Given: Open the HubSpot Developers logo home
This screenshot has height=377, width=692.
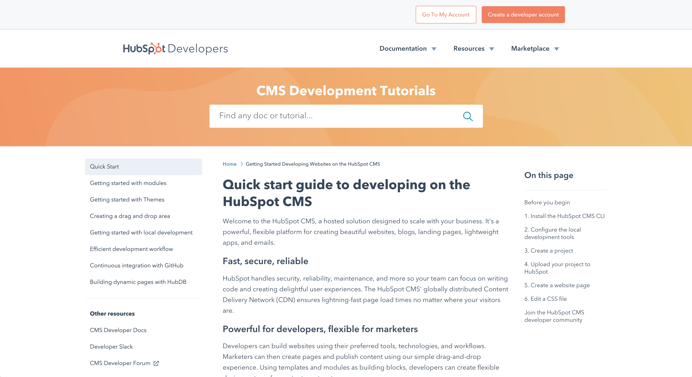Looking at the screenshot, I should [x=175, y=49].
